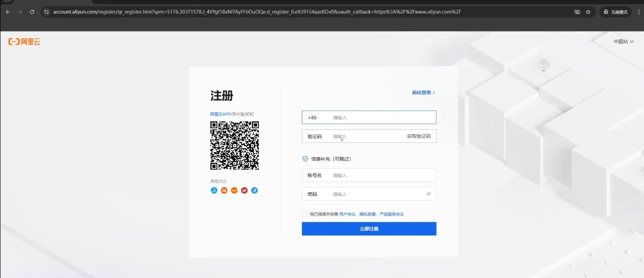The height and width of the screenshot is (278, 644).
Task: Click the blue 立即注册 button
Action: pyautogui.click(x=369, y=229)
